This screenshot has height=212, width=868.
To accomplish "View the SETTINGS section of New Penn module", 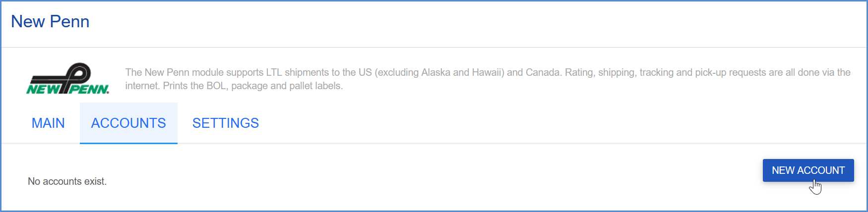I will tap(226, 123).
